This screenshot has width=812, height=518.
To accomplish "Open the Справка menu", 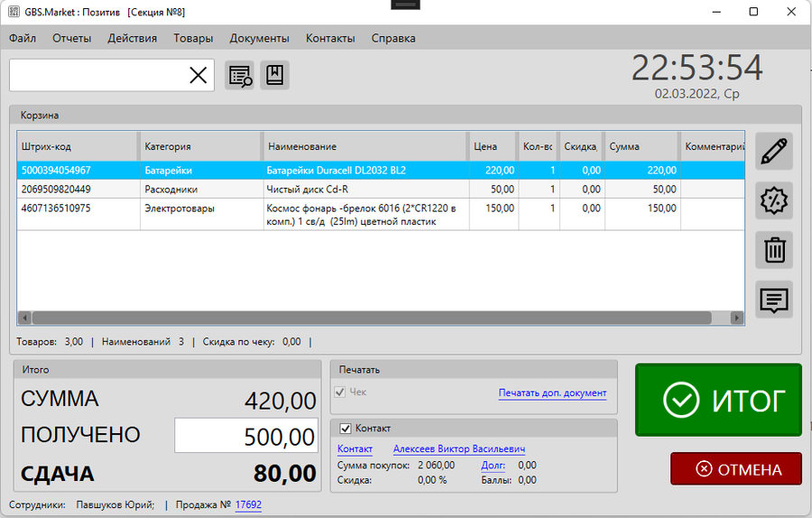I will 393,38.
